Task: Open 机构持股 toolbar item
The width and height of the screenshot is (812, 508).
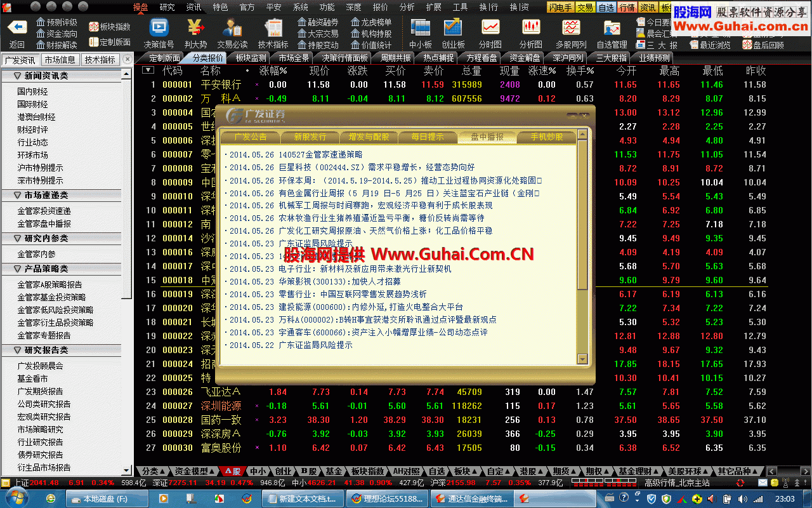Action: tap(371, 34)
